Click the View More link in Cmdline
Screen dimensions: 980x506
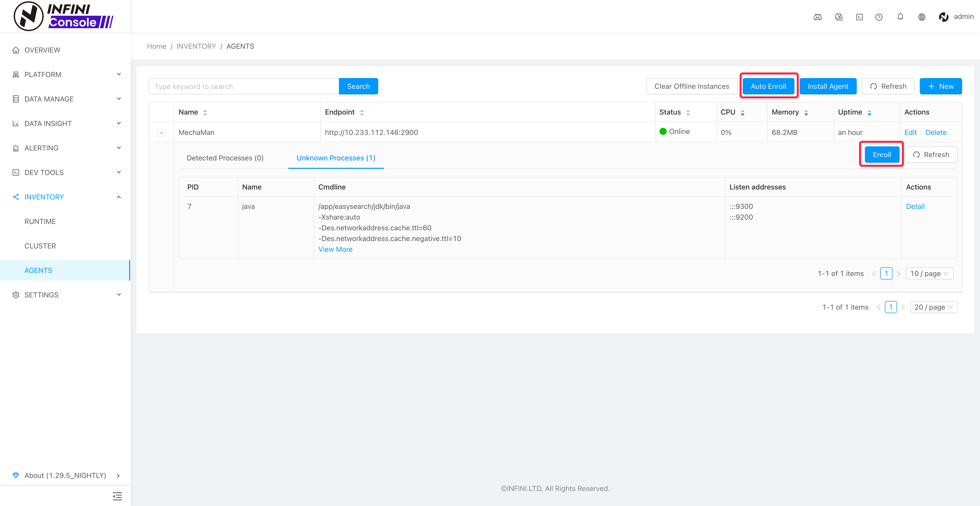click(x=335, y=249)
